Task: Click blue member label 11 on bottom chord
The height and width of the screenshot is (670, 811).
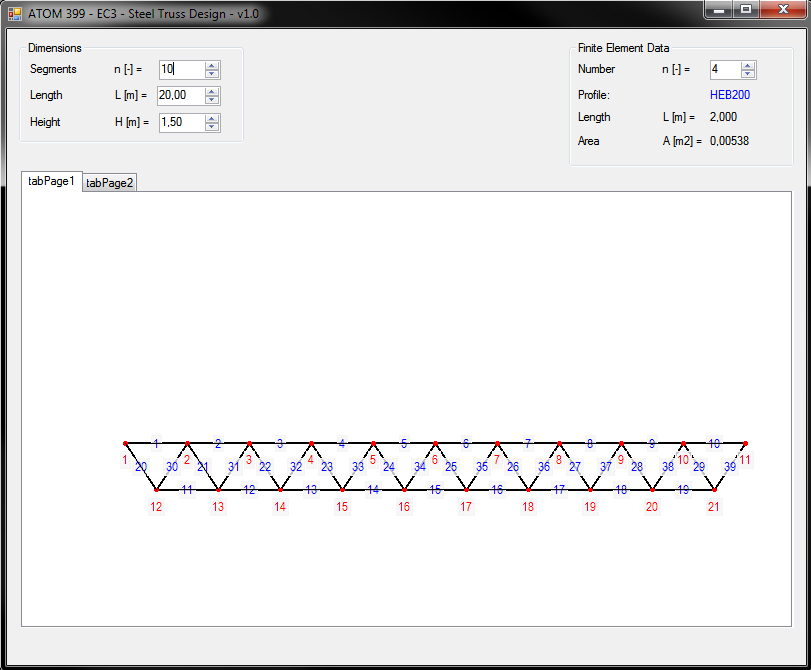Action: [x=187, y=489]
